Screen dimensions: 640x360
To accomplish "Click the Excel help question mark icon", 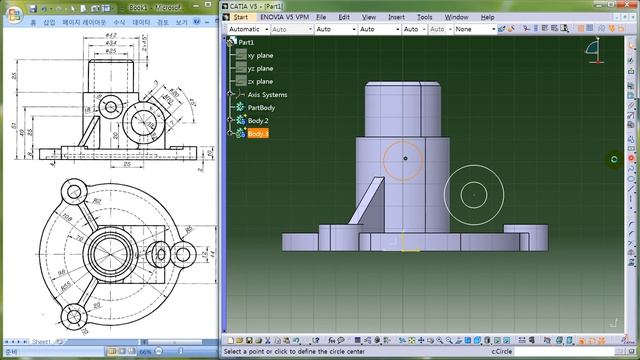I will [197, 22].
